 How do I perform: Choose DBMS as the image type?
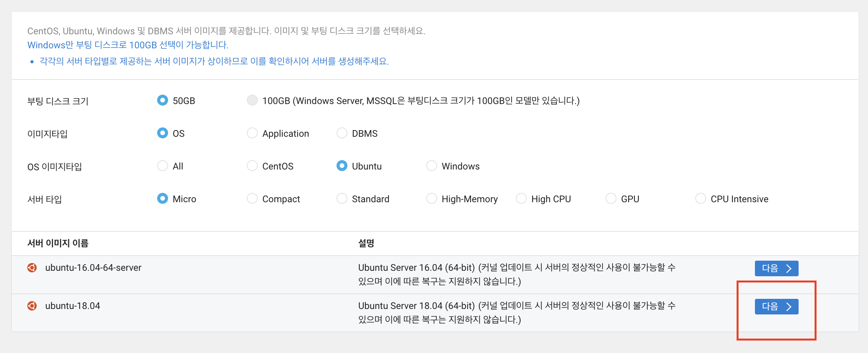pos(342,133)
